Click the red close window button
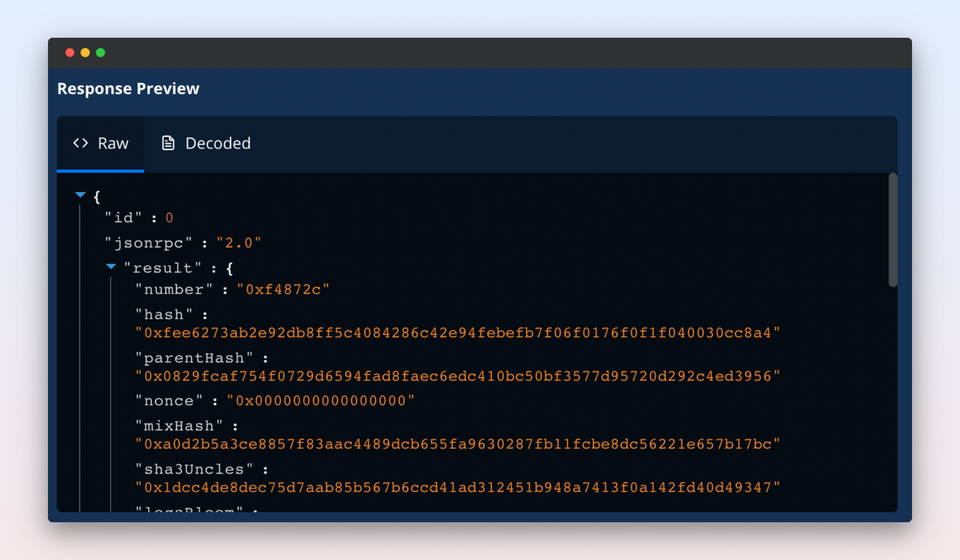The height and width of the screenshot is (560, 960). point(70,53)
